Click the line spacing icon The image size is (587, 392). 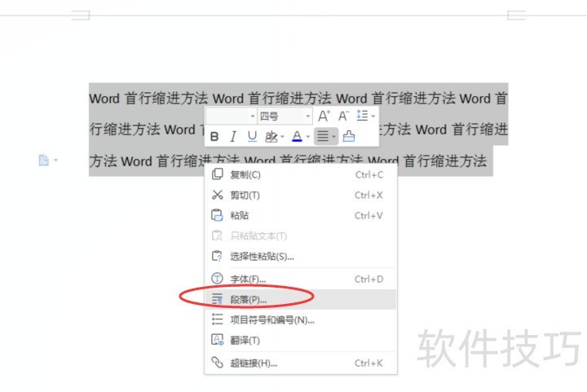point(362,116)
